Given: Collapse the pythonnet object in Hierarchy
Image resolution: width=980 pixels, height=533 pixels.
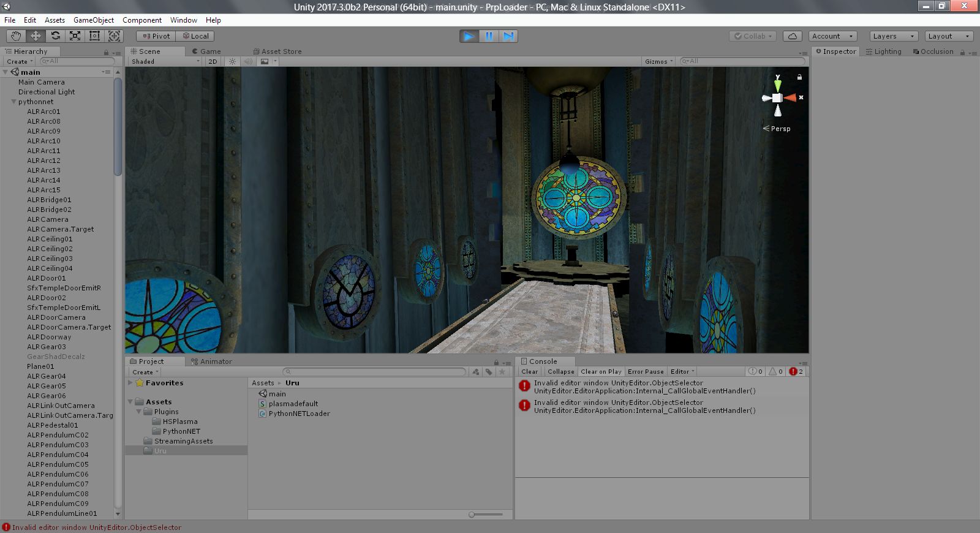Looking at the screenshot, I should [13, 102].
